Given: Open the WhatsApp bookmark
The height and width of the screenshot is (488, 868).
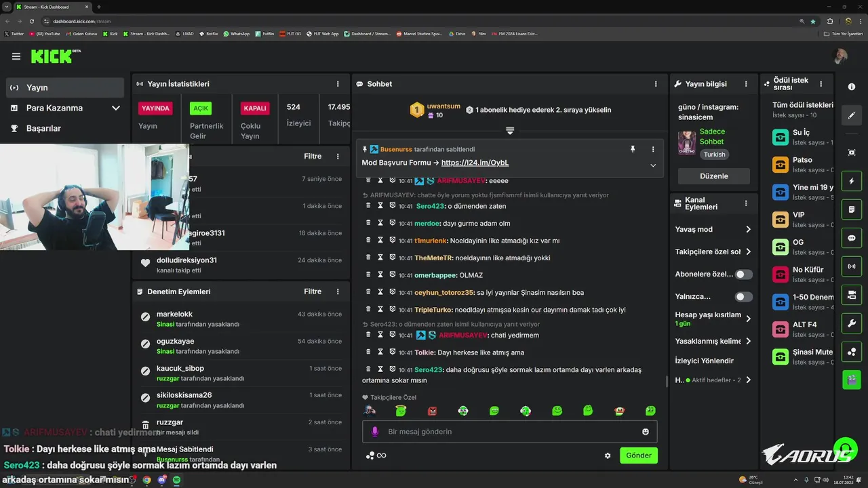Looking at the screenshot, I should pos(236,33).
